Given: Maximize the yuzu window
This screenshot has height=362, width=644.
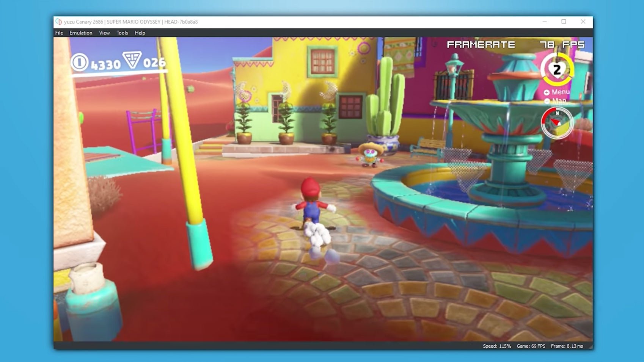Looking at the screenshot, I should 564,22.
